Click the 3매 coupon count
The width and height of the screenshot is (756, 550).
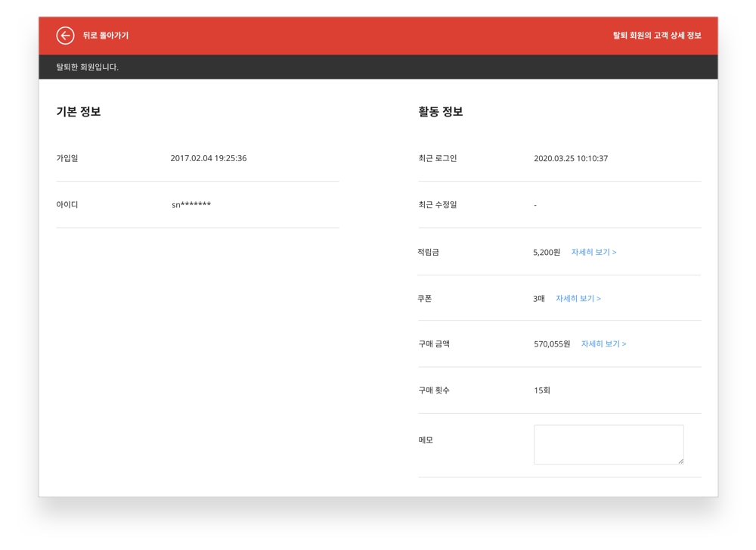click(539, 299)
